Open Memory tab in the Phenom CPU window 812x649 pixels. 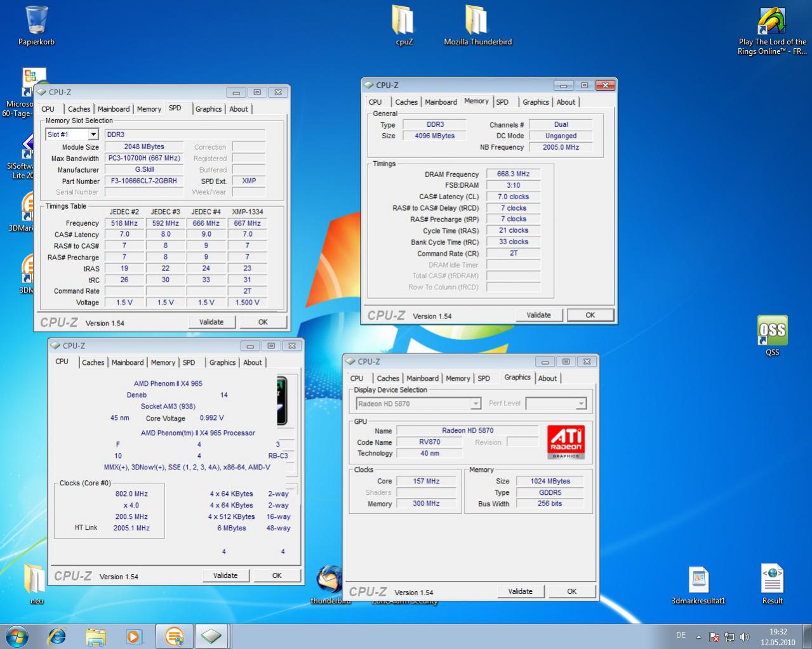pos(163,363)
